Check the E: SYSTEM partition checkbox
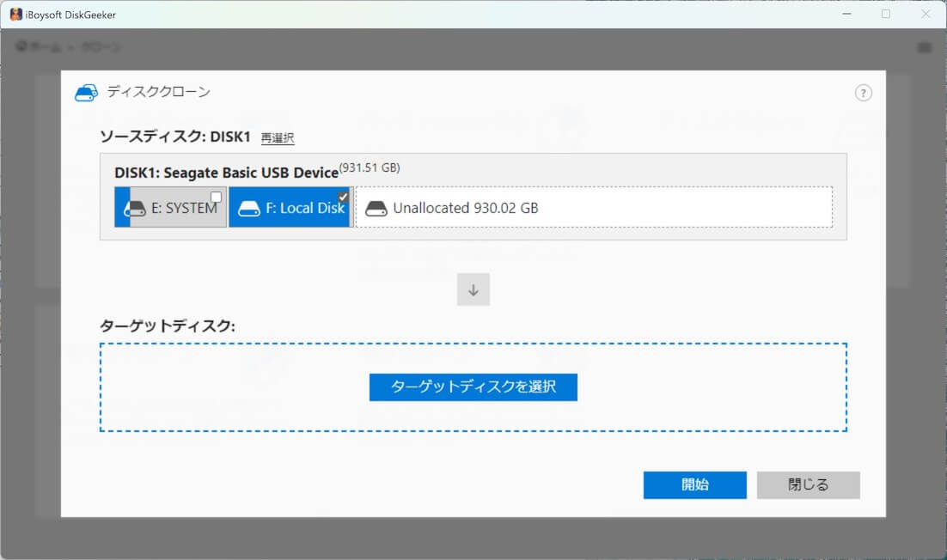 coord(216,197)
